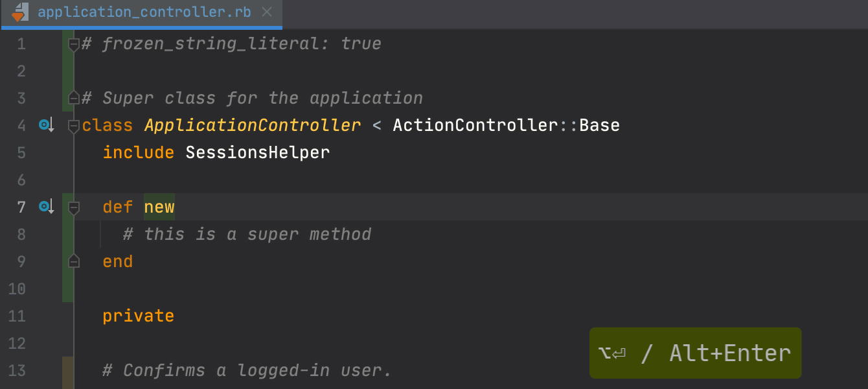Fold the 'def new' method block
This screenshot has width=868, height=389.
click(74, 207)
